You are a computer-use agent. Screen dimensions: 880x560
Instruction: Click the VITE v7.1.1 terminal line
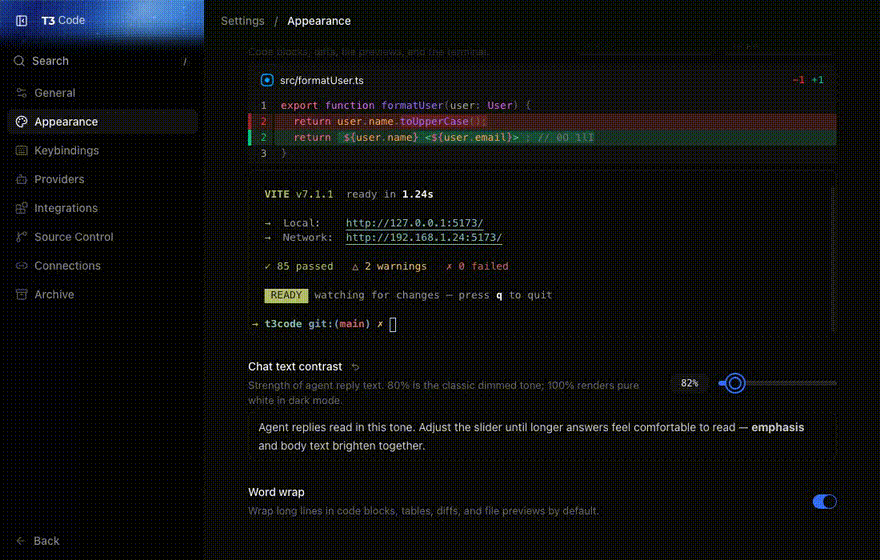click(x=349, y=194)
